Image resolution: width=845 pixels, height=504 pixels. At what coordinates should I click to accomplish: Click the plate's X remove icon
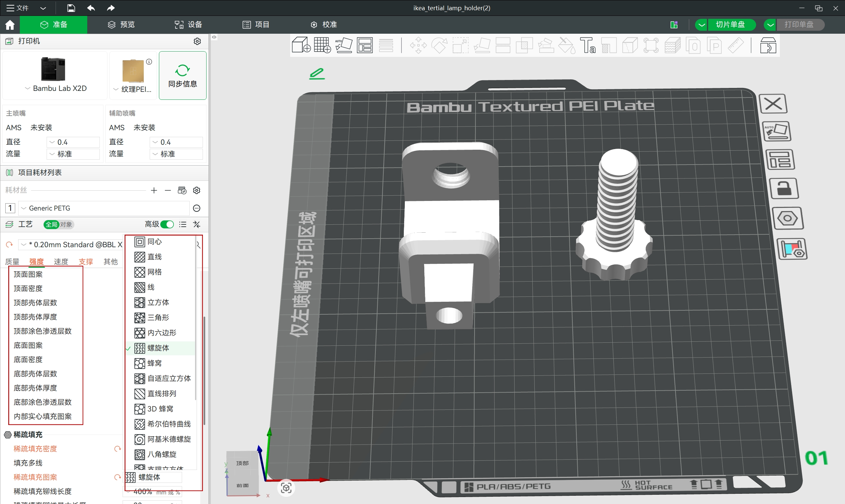[x=773, y=103]
